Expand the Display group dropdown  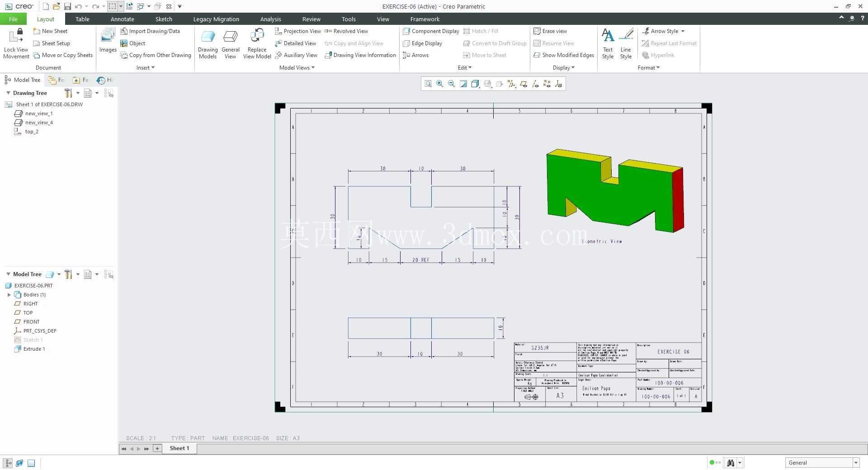click(x=563, y=68)
